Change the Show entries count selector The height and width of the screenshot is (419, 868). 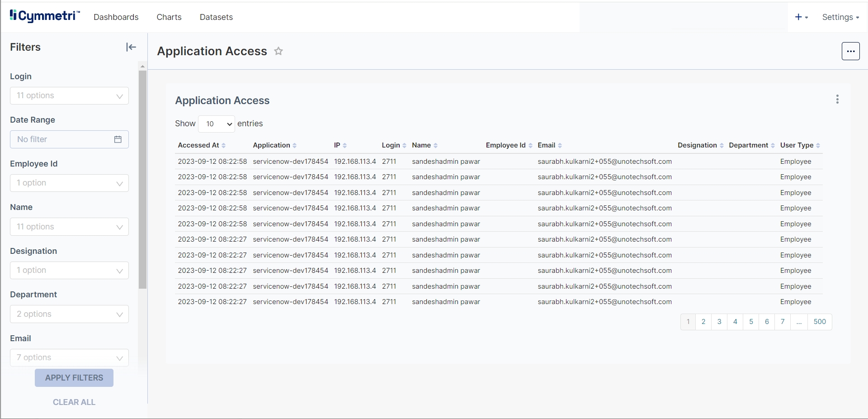point(216,124)
